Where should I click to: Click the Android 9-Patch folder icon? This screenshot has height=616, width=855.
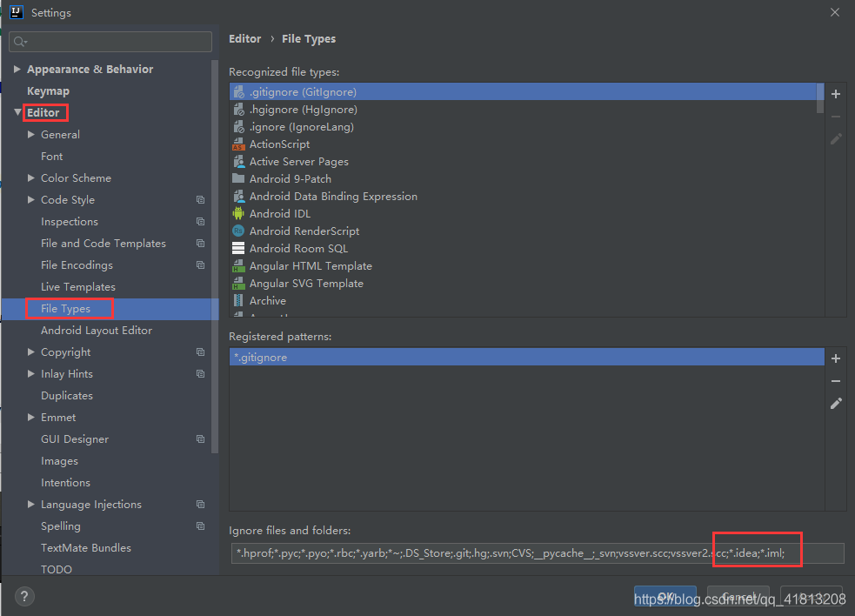238,178
